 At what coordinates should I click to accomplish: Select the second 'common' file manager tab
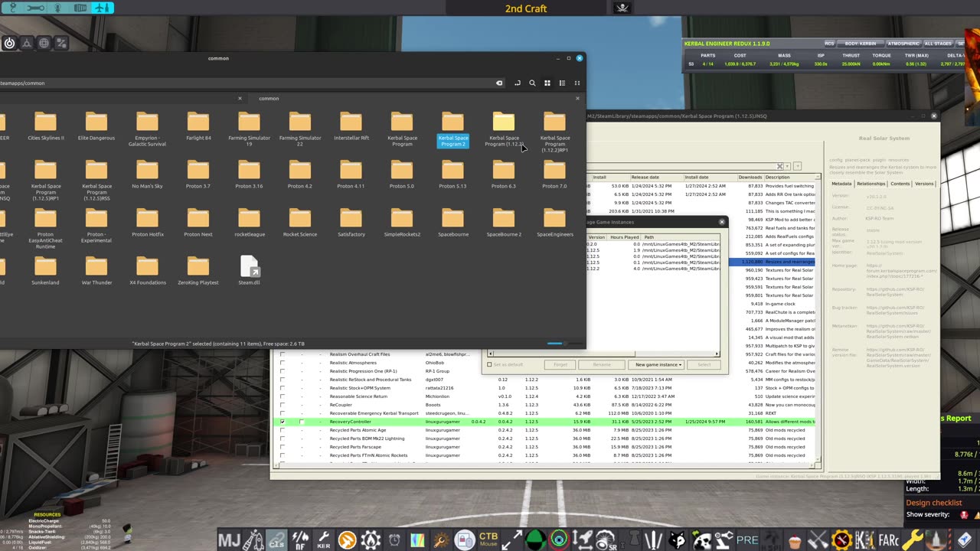point(269,98)
